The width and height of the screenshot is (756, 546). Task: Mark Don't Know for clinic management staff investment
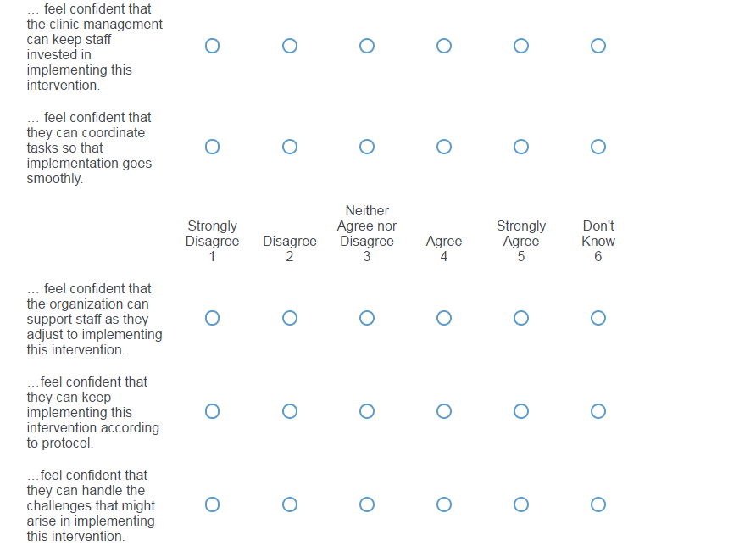coord(598,46)
